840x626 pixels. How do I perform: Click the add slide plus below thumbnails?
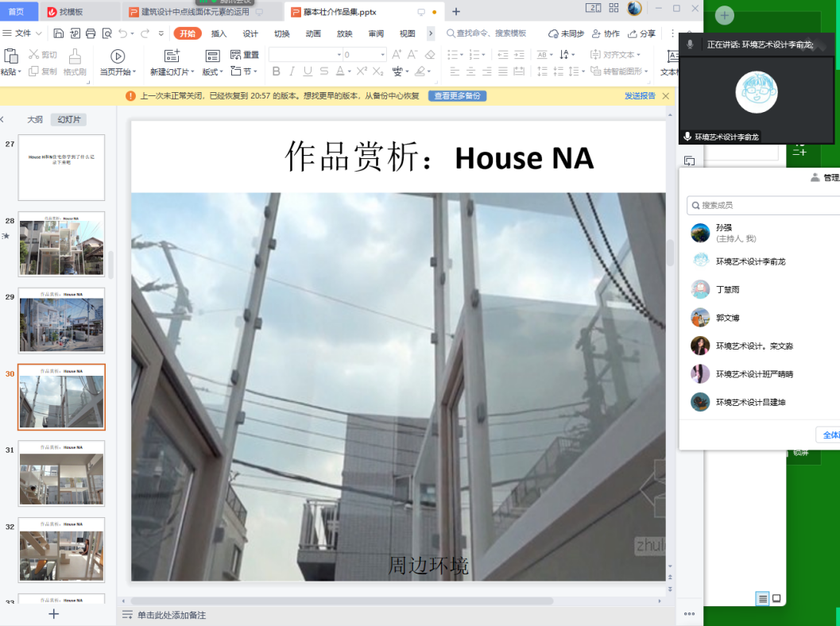(x=54, y=614)
